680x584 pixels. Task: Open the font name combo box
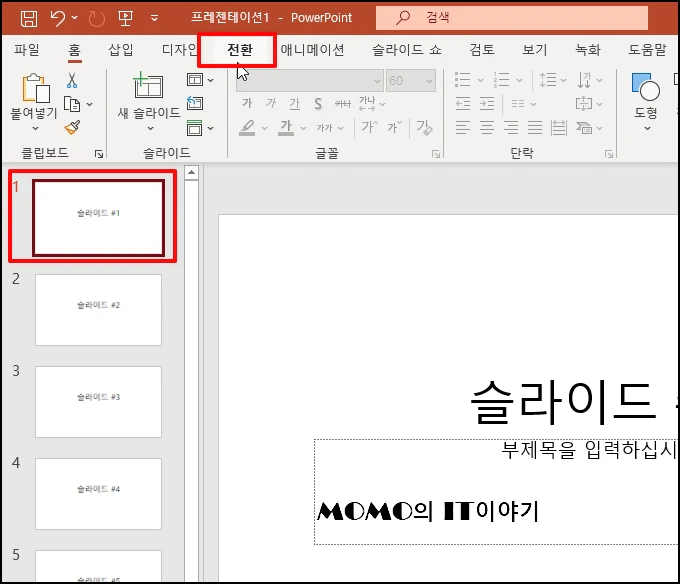[x=310, y=81]
